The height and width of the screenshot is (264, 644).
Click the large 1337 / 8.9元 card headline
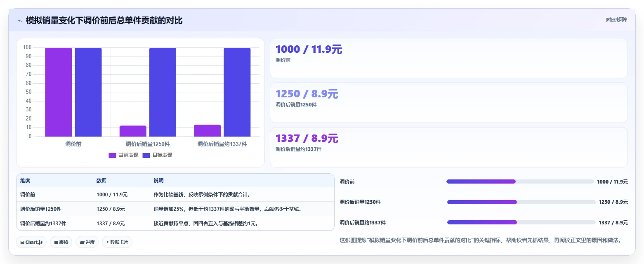tap(307, 139)
